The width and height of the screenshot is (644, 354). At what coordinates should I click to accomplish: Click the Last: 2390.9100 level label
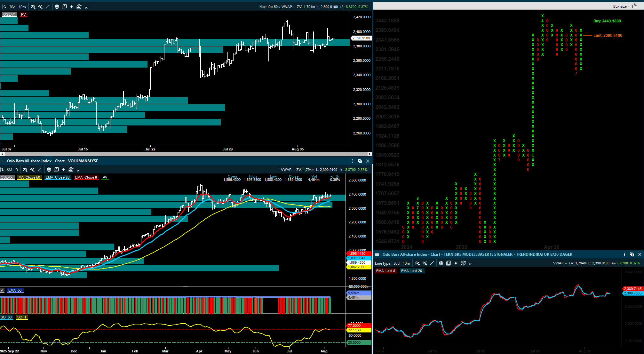(608, 36)
